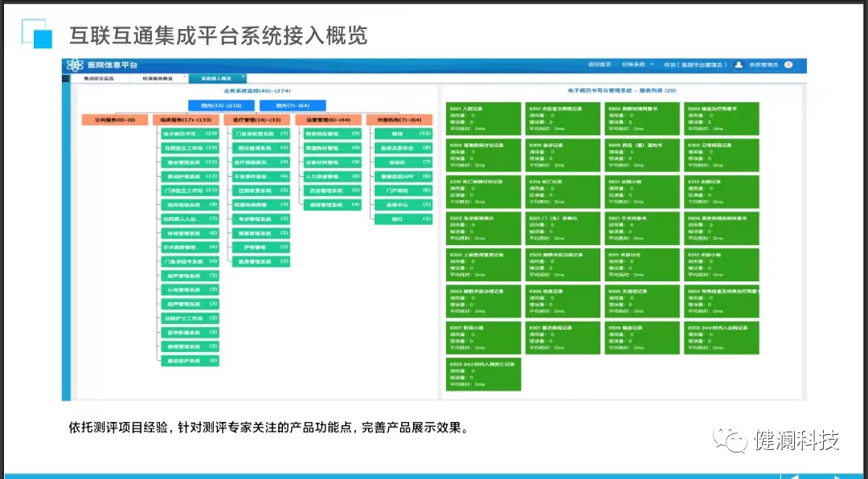This screenshot has width=868, height=479.
Task: Select the 院内(33)-(210) node
Action: coord(222,105)
